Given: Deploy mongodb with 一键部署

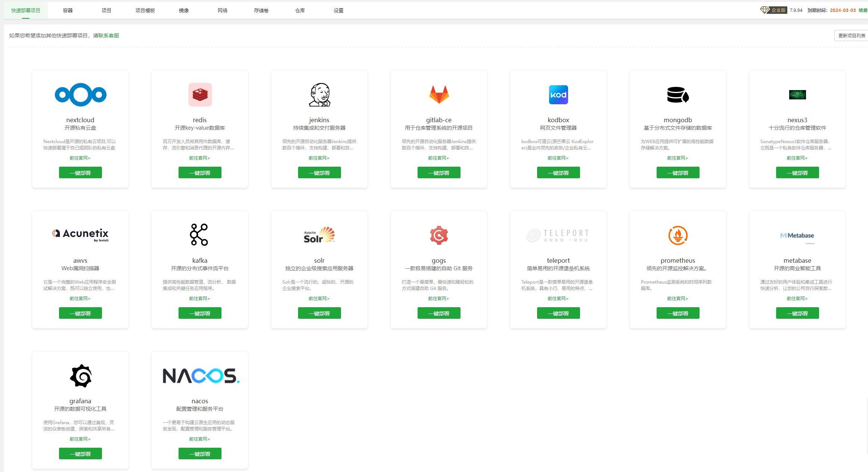Looking at the screenshot, I should coord(678,173).
